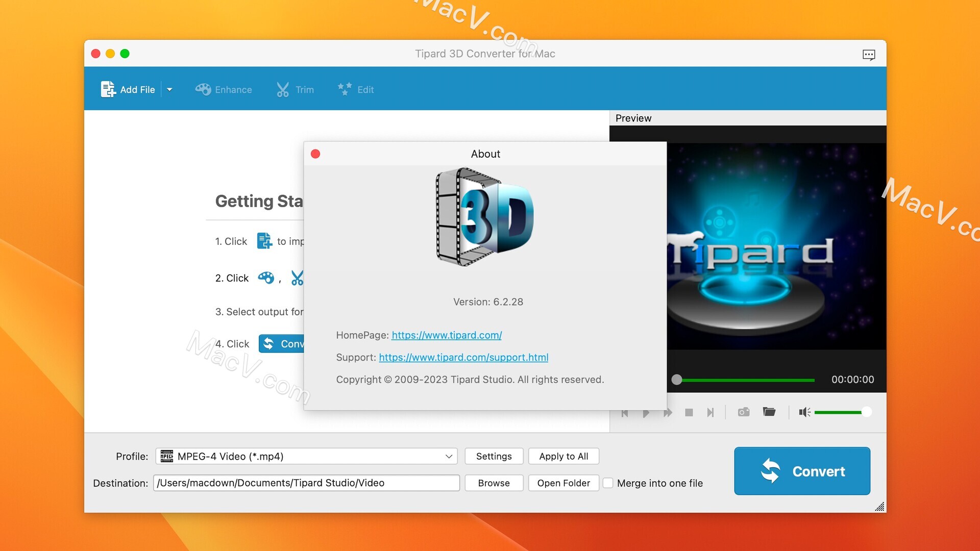Click the palette enhance icon in step 2
This screenshot has width=980, height=551.
pyautogui.click(x=266, y=278)
